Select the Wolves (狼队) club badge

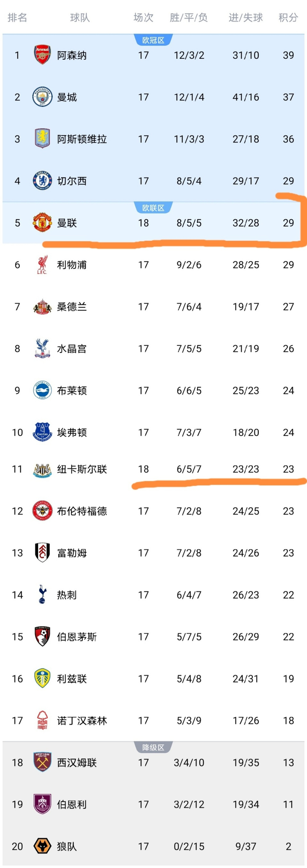coord(42,847)
